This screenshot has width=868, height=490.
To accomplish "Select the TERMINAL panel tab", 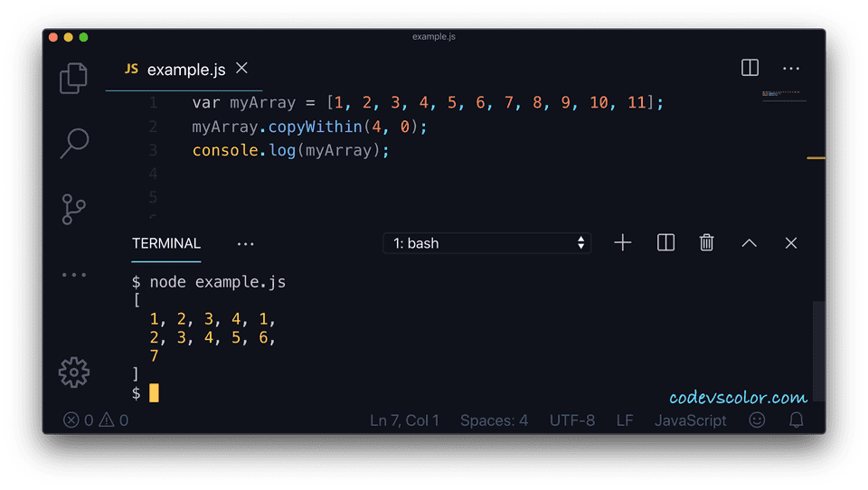I will 166,243.
